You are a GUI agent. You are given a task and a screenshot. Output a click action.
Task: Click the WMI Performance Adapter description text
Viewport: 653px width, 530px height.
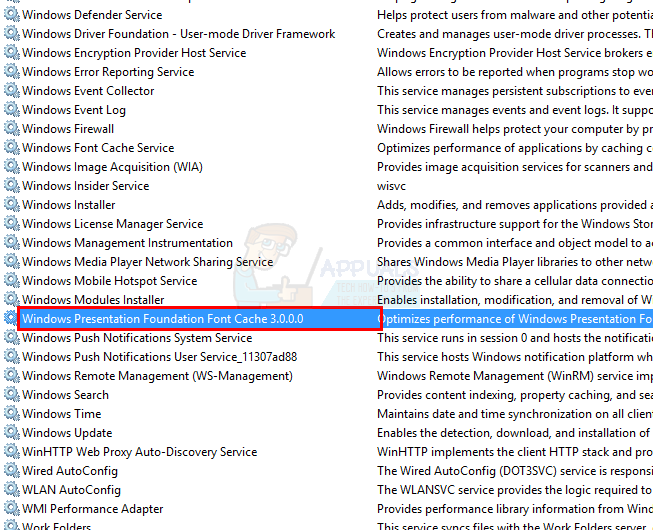514,509
